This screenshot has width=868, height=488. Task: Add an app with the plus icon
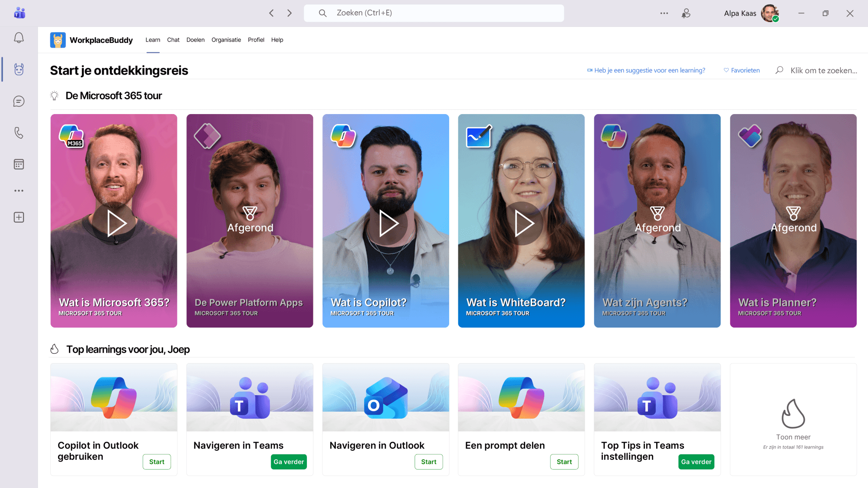coord(19,217)
